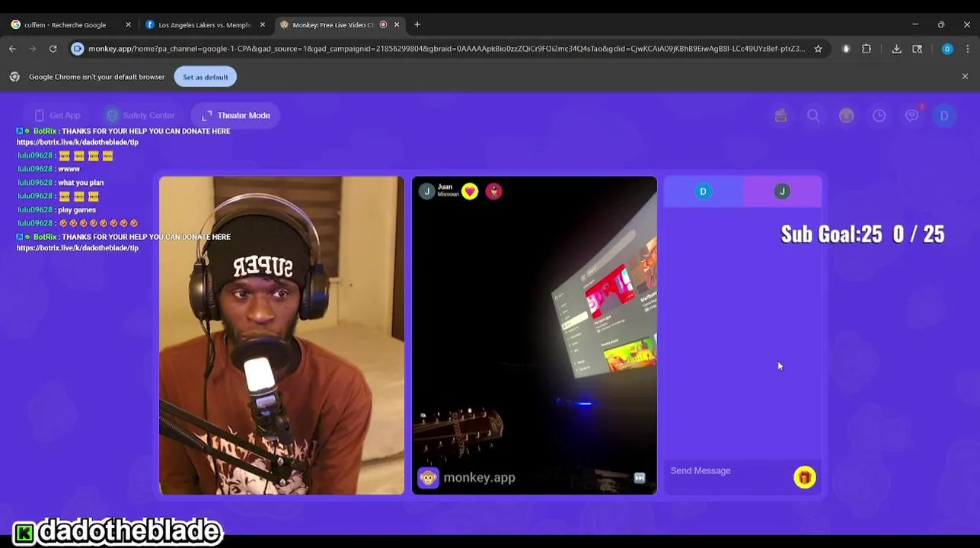Close the Monkey tab

(x=397, y=25)
